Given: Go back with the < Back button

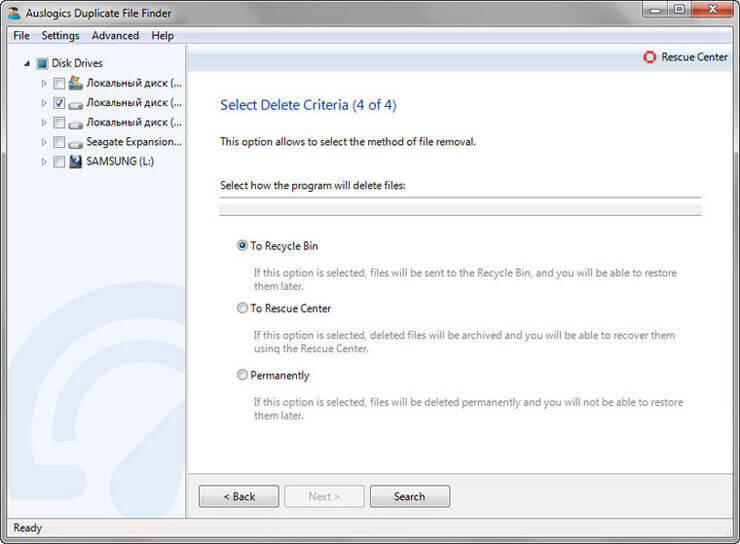Looking at the screenshot, I should click(238, 497).
